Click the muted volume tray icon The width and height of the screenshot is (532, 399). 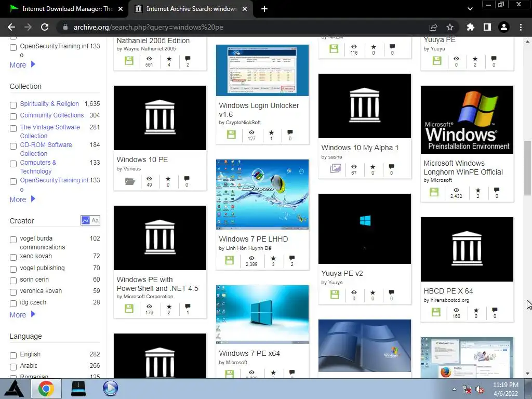pos(480,390)
